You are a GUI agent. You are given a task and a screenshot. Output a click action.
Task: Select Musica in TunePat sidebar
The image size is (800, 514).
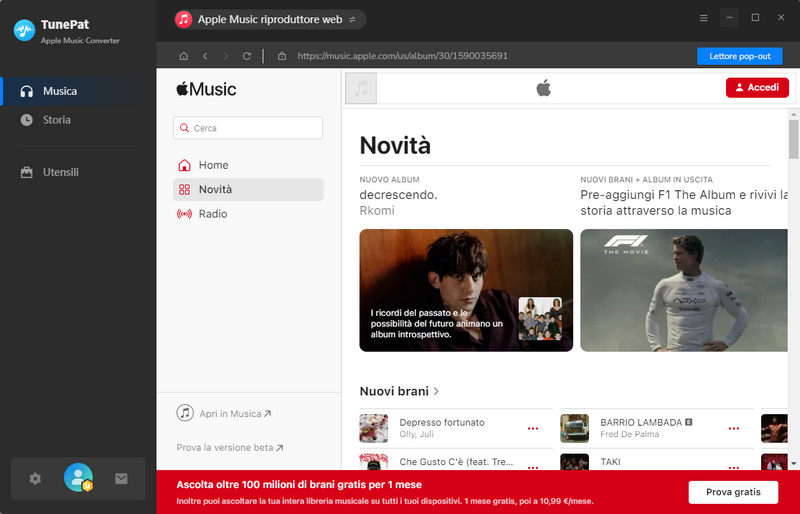(78, 91)
